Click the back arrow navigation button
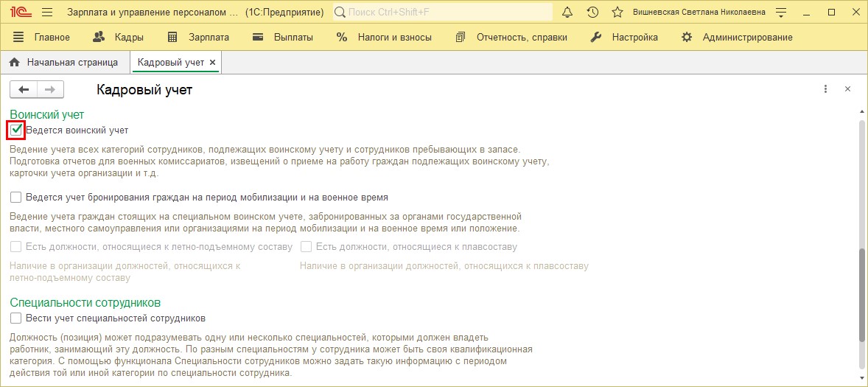This screenshot has width=868, height=387. point(24,89)
